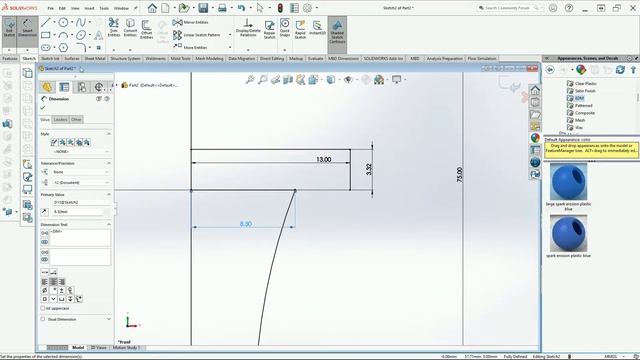Viewport: 640px width, 360px height.
Task: Switch to the Sheet Metal ribbon tab
Action: (x=95, y=59)
